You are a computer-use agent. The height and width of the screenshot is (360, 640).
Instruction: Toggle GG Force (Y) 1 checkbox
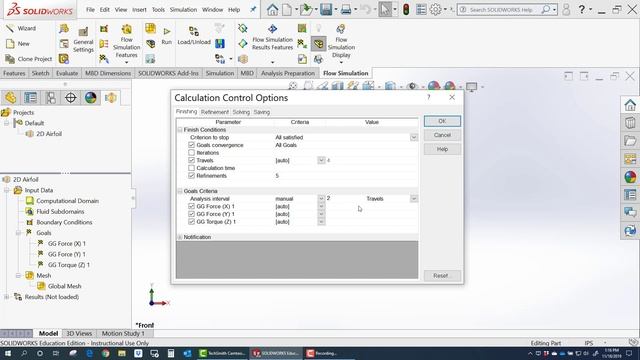pos(191,214)
